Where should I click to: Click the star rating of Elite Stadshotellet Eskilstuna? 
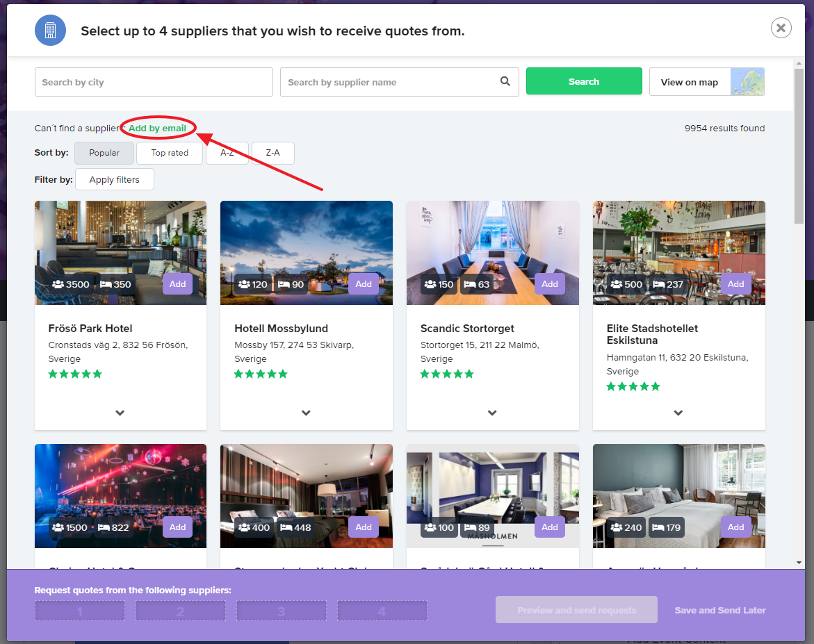[x=633, y=386]
